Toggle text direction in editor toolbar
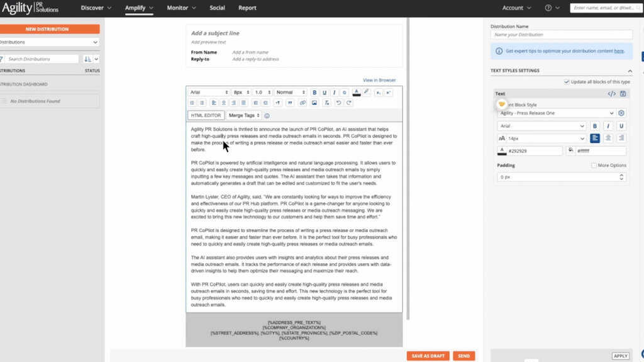The width and height of the screenshot is (644, 362). coord(278,103)
